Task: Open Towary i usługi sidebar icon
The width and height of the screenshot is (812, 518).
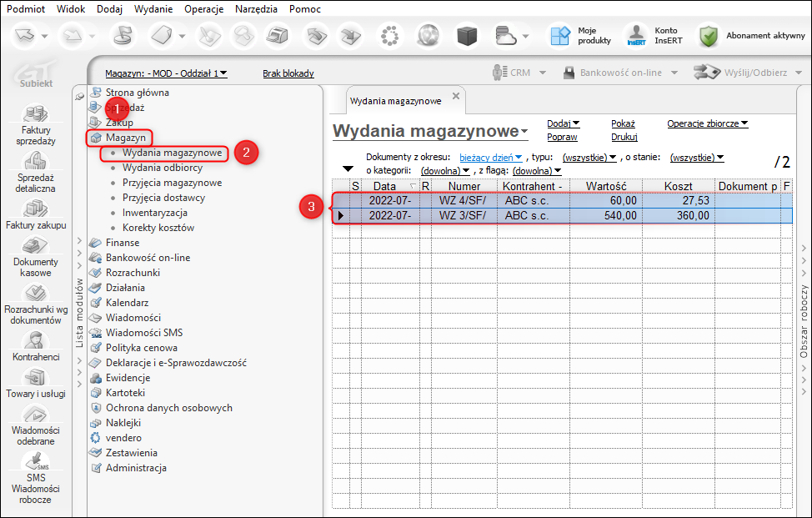Action: (x=35, y=377)
